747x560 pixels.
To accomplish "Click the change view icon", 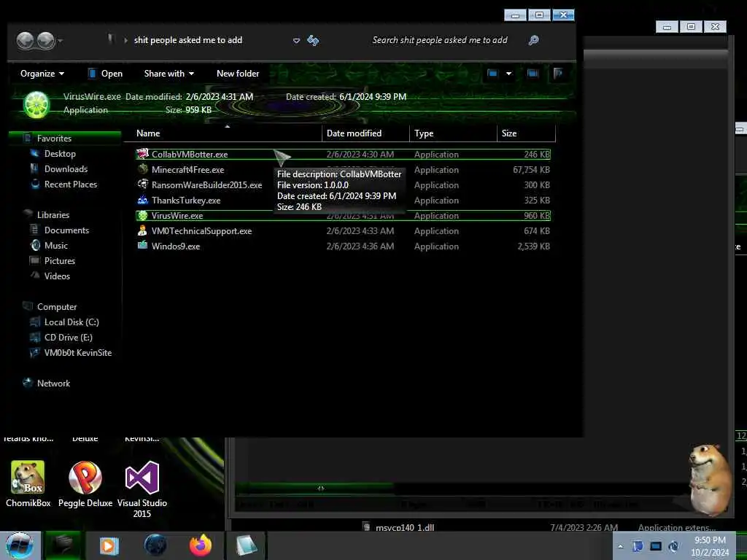I will click(x=492, y=74).
